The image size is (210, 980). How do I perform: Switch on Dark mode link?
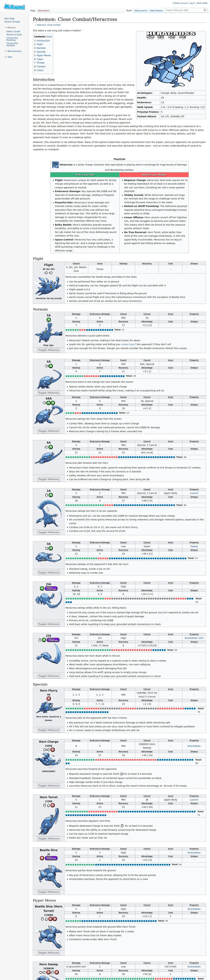pyautogui.click(x=202, y=3)
